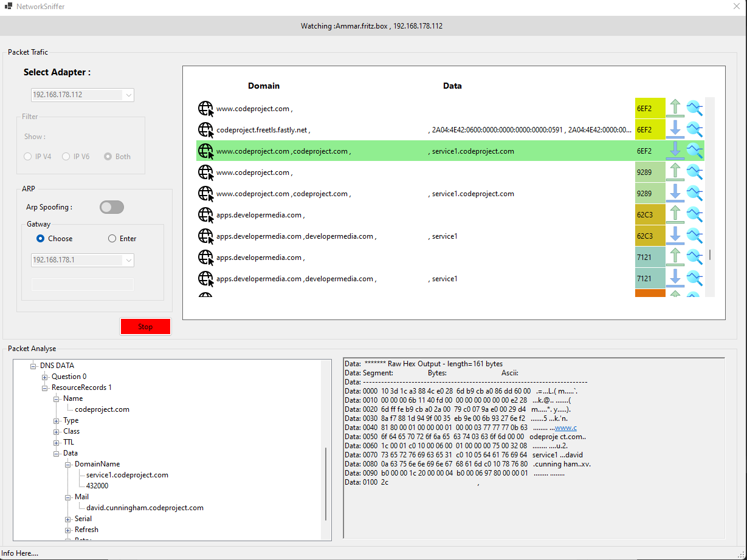747x560 pixels.
Task: Open the www.c link in hex output
Action: click(566, 428)
